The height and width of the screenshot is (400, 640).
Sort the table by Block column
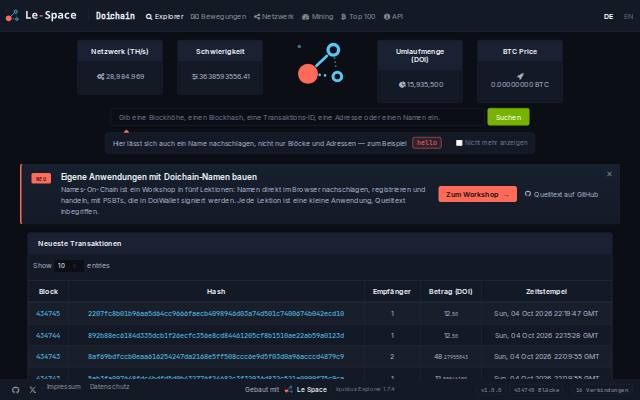pyautogui.click(x=48, y=291)
